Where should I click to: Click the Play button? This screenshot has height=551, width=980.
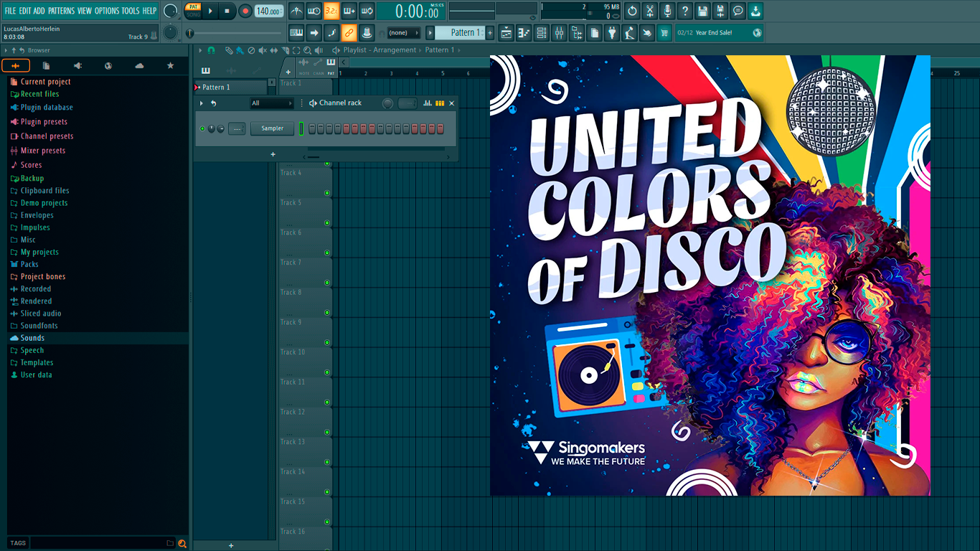210,11
